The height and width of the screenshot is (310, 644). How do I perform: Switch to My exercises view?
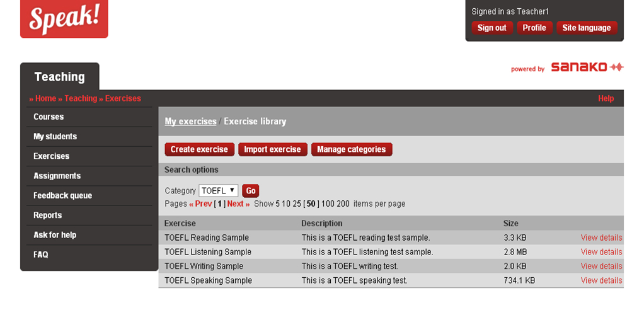click(190, 122)
